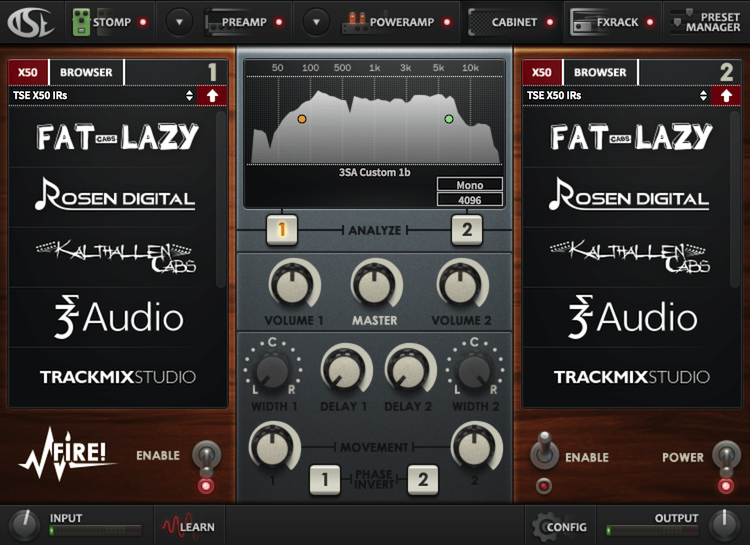Viewport: 750px width, 545px height.
Task: Click the Movement 1 knob
Action: coord(273,447)
